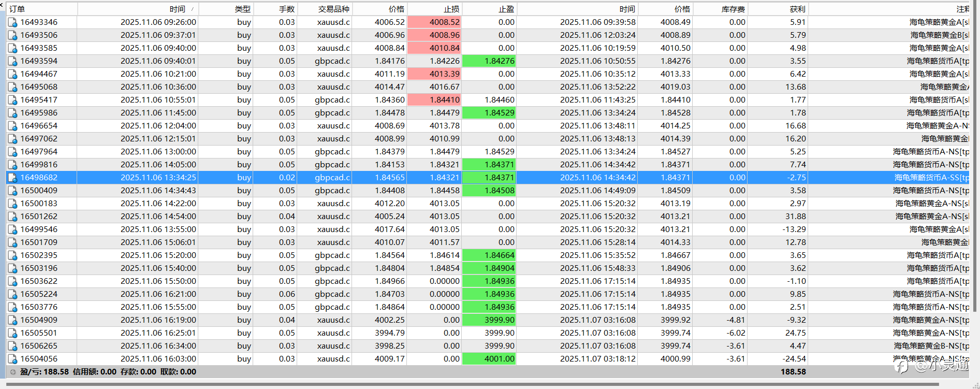Click the lot size 0.02 in the highlighted row
Image resolution: width=980 pixels, height=389 pixels.
[x=287, y=178]
